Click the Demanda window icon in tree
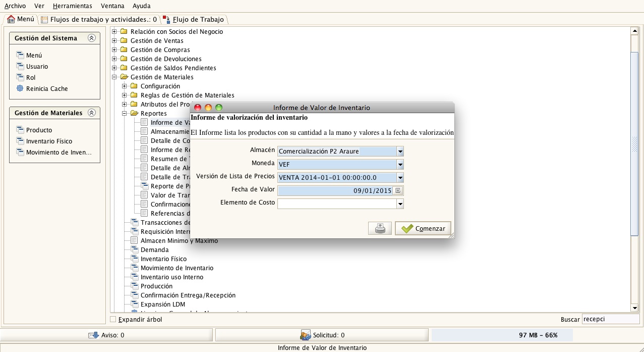644x352 pixels. pos(134,249)
